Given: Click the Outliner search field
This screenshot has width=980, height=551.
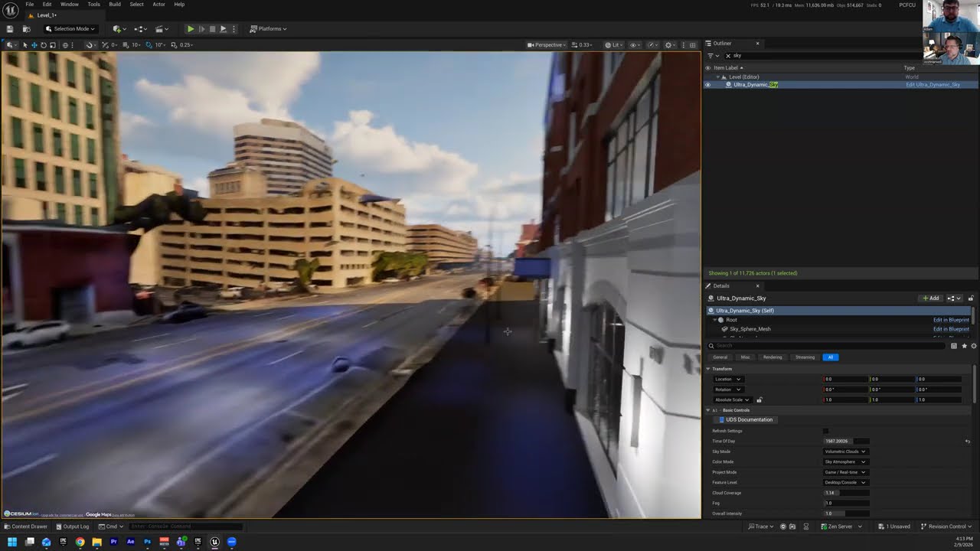Looking at the screenshot, I should (x=850, y=56).
